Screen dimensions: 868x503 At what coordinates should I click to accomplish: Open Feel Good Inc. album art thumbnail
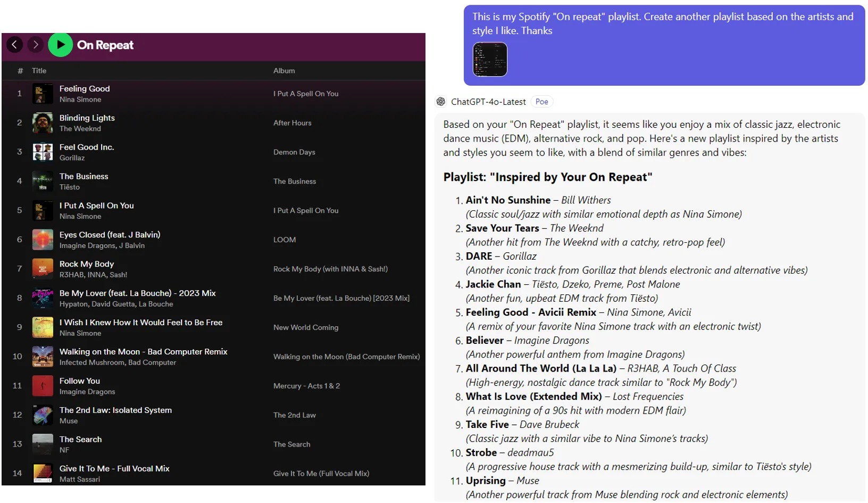click(x=43, y=152)
